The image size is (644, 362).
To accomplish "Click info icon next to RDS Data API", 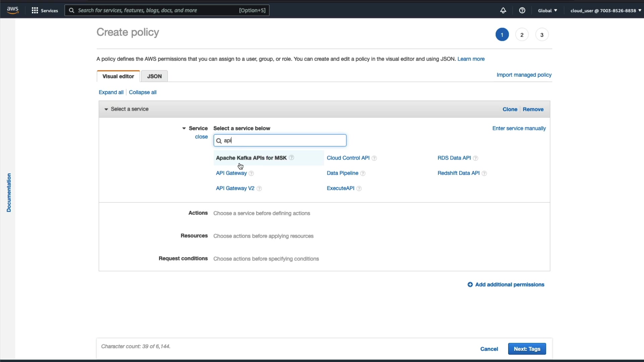I will click(x=475, y=158).
